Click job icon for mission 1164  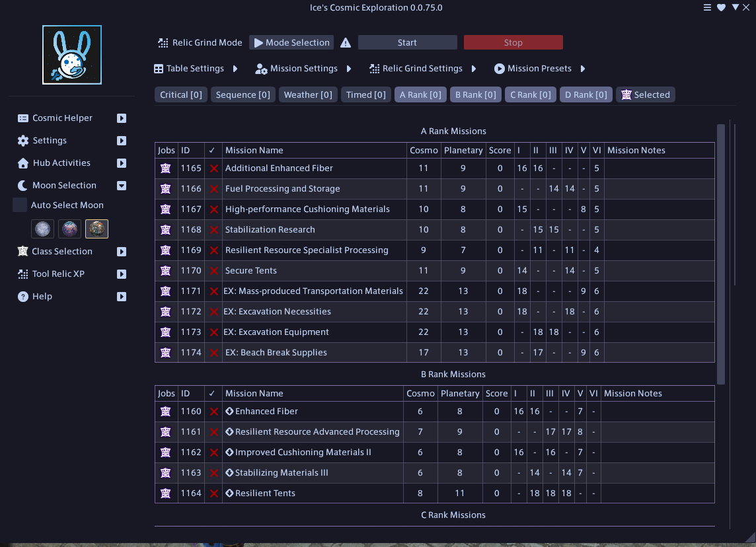tap(165, 493)
